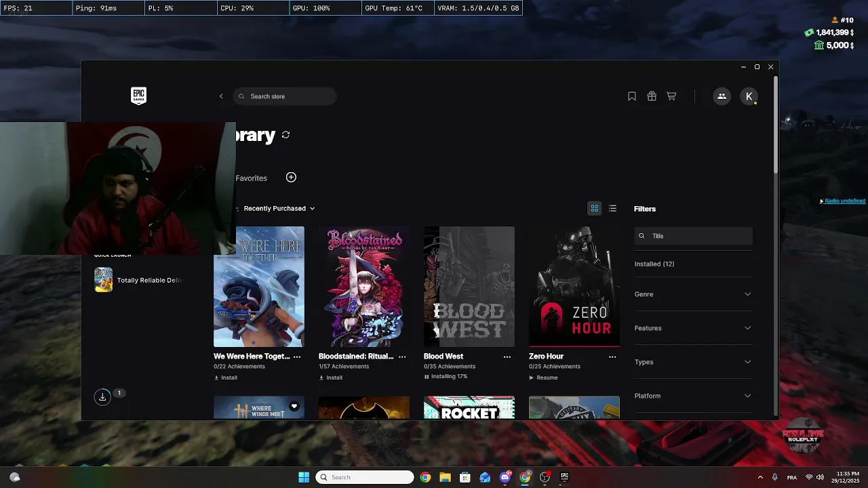Open Discord from the taskbar
Image resolution: width=868 pixels, height=488 pixels.
pyautogui.click(x=505, y=477)
